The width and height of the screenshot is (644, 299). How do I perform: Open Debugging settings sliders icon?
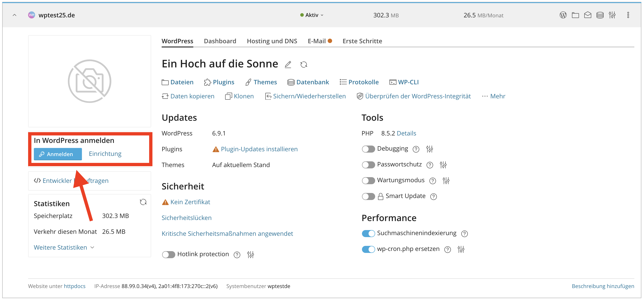[x=429, y=149]
